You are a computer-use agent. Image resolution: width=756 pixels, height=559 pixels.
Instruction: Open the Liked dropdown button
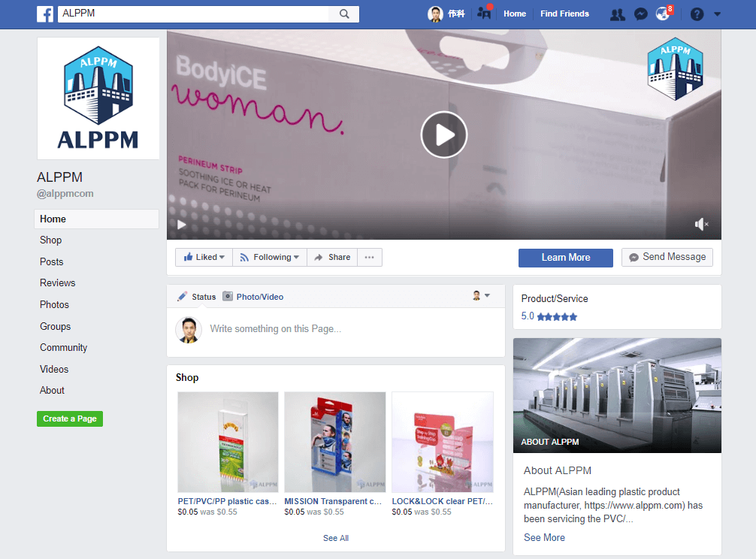pyautogui.click(x=204, y=257)
